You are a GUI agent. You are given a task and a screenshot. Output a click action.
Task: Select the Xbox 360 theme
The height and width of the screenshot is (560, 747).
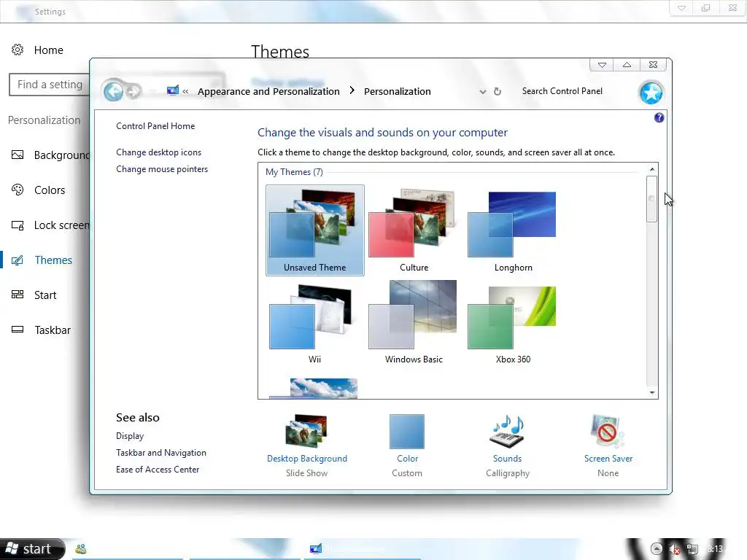[x=513, y=322]
